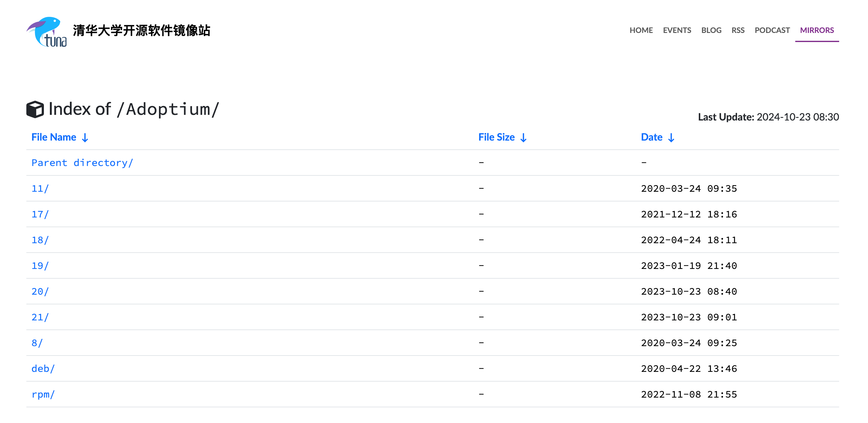Image resolution: width=868 pixels, height=423 pixels.
Task: Click the TUNA fish logo
Action: [x=46, y=32]
